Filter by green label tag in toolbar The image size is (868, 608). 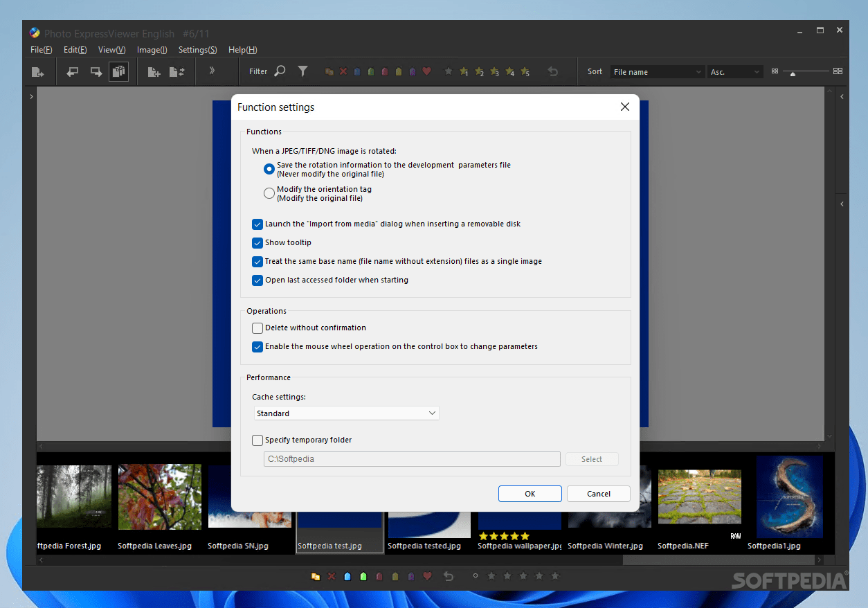click(x=371, y=71)
